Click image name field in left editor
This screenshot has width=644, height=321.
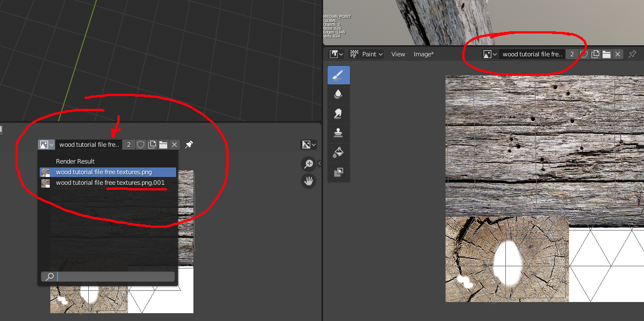(89, 144)
